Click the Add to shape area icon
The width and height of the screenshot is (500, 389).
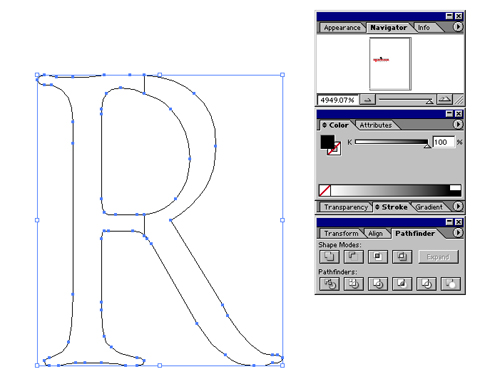(x=329, y=257)
